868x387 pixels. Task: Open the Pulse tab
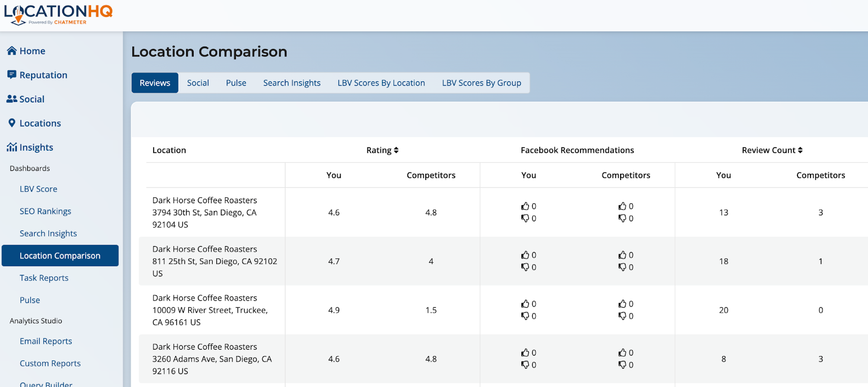236,83
